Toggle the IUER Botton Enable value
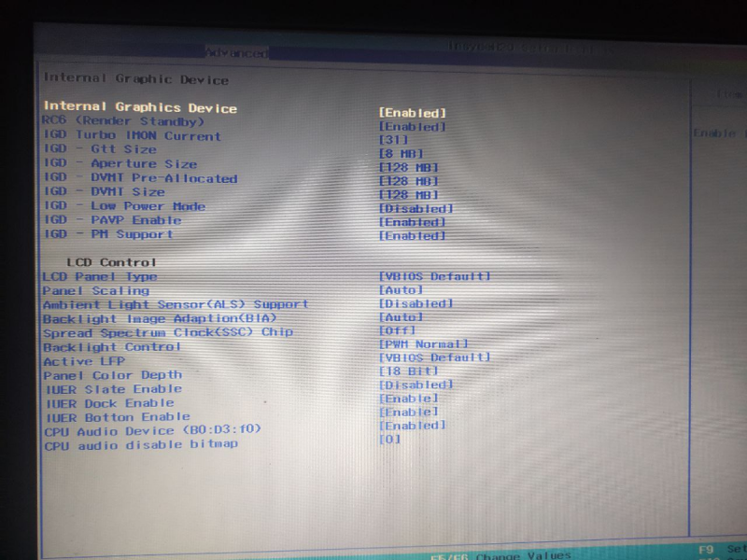The image size is (747, 560). (x=409, y=412)
